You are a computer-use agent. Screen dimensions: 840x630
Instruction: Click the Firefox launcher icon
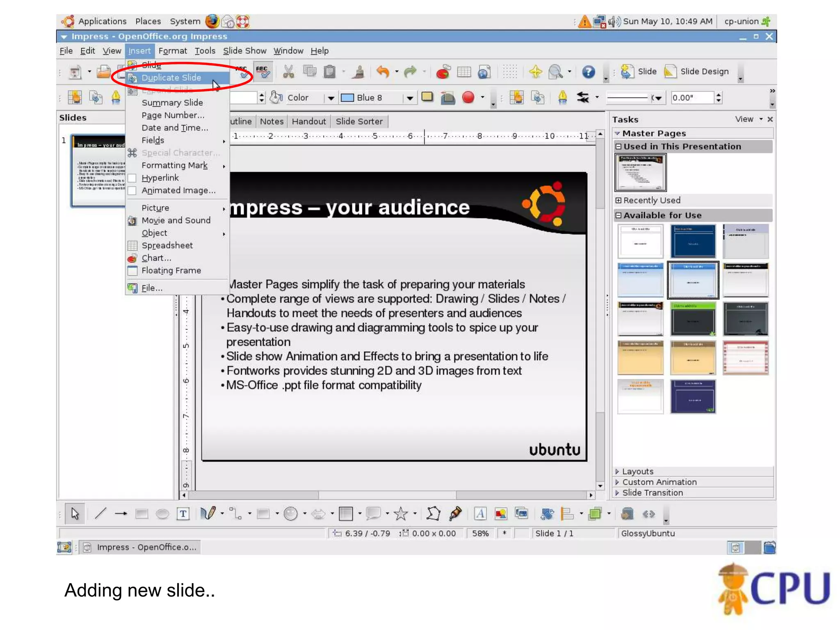point(212,21)
